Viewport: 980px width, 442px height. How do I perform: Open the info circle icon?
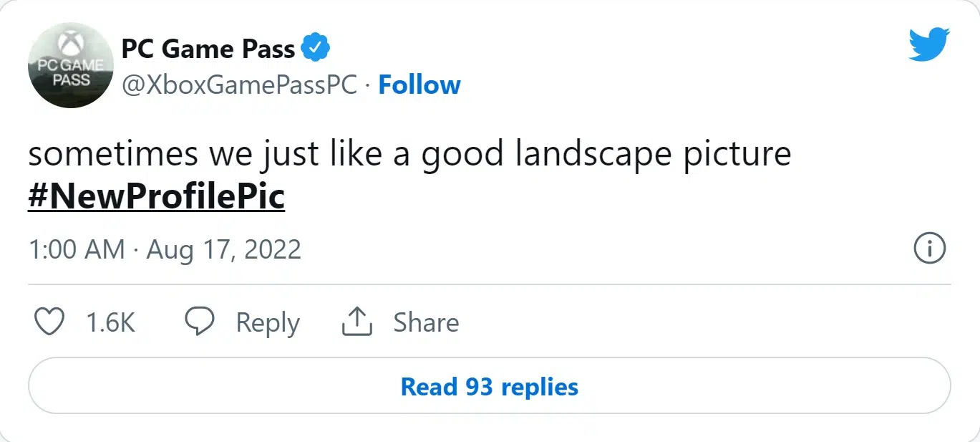tap(930, 249)
